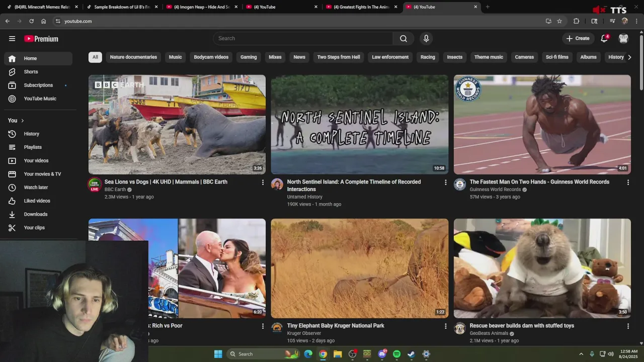
Task: Activate voice search microphone
Action: [426, 39]
